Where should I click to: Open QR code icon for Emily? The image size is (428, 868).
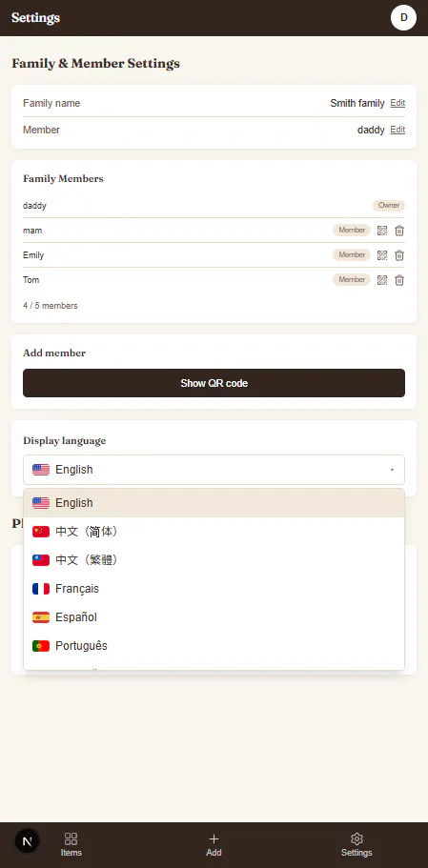pos(382,255)
